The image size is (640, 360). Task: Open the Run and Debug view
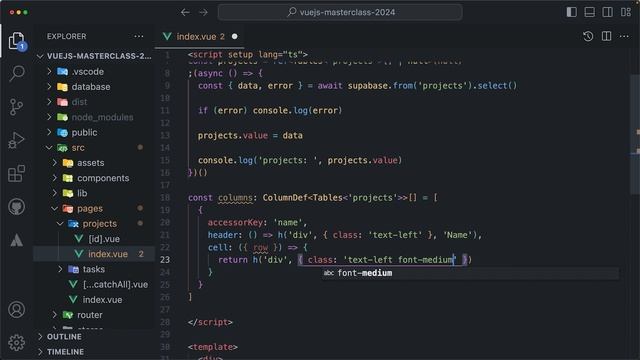[16, 140]
